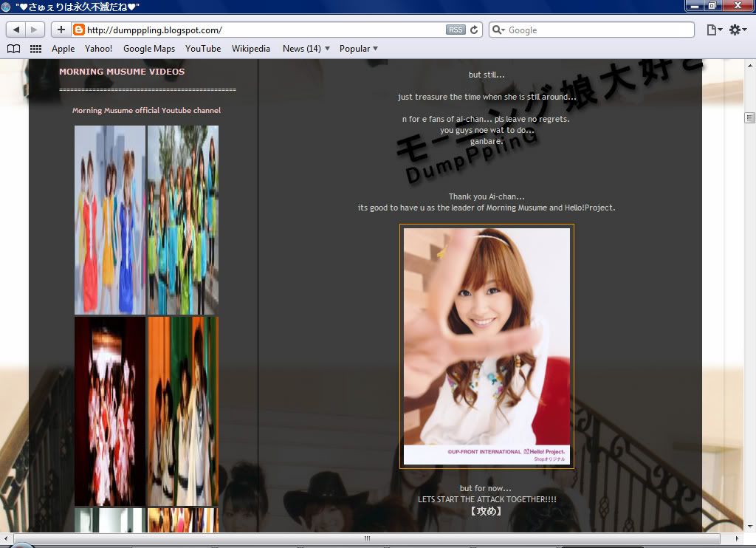Restore down the browser window
The height and width of the screenshot is (548, 756).
pos(712,6)
